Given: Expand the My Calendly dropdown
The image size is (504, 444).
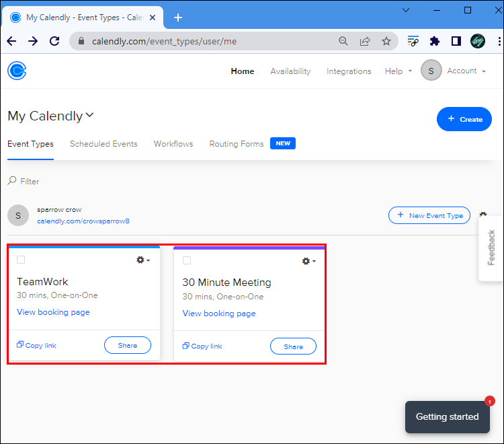Looking at the screenshot, I should 90,115.
